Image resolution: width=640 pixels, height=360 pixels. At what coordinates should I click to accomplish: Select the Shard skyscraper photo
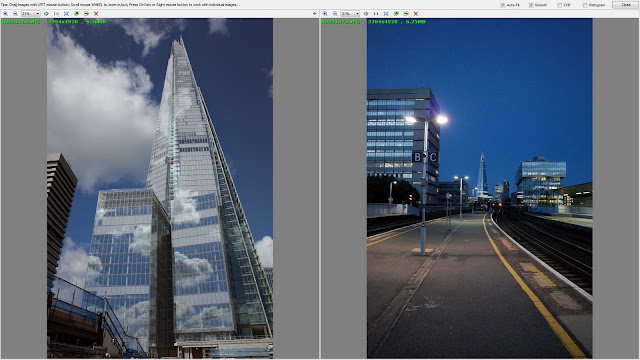160,188
